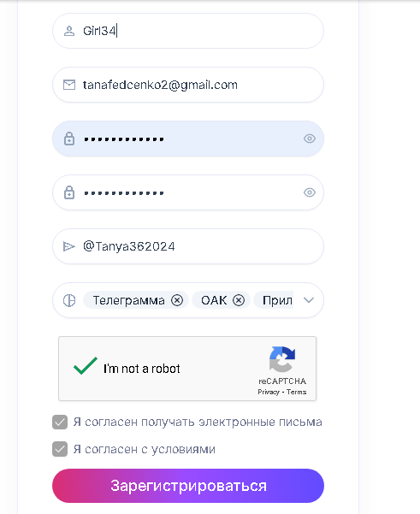Click the paper plane Telegram icon
Image resolution: width=420 pixels, height=514 pixels.
pyautogui.click(x=68, y=246)
